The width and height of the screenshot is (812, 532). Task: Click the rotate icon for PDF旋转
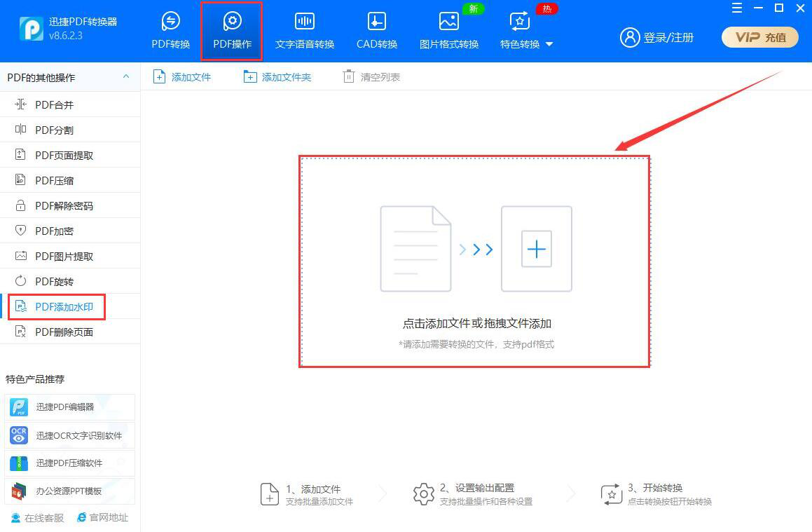click(21, 281)
